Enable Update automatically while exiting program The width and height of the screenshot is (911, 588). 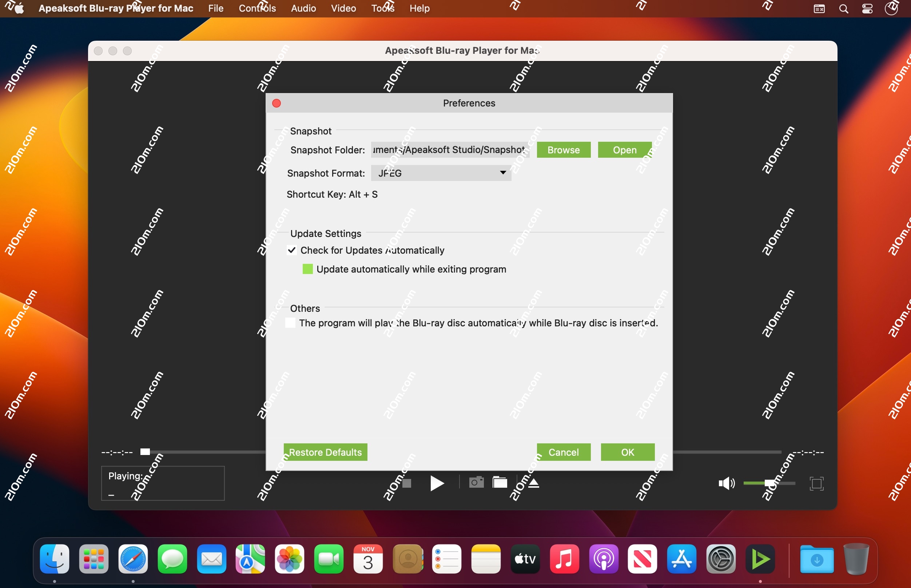[307, 269]
